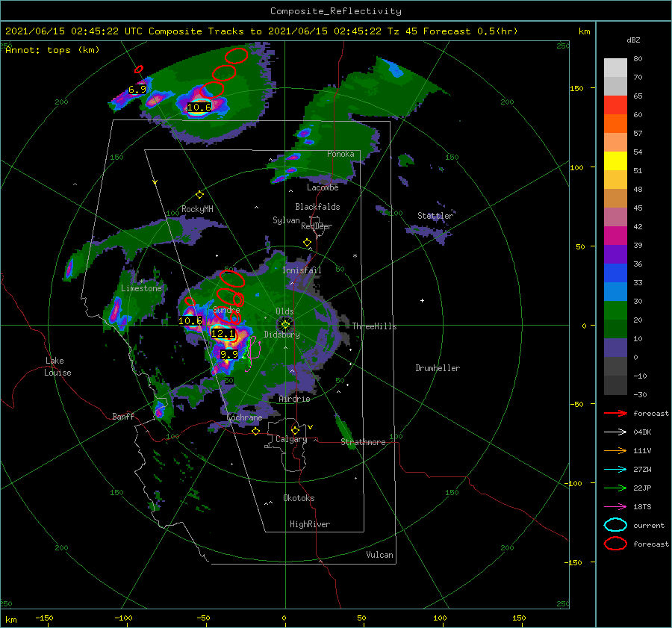Click the Didsbury town label
Image resolution: width=672 pixels, height=628 pixels.
[281, 335]
